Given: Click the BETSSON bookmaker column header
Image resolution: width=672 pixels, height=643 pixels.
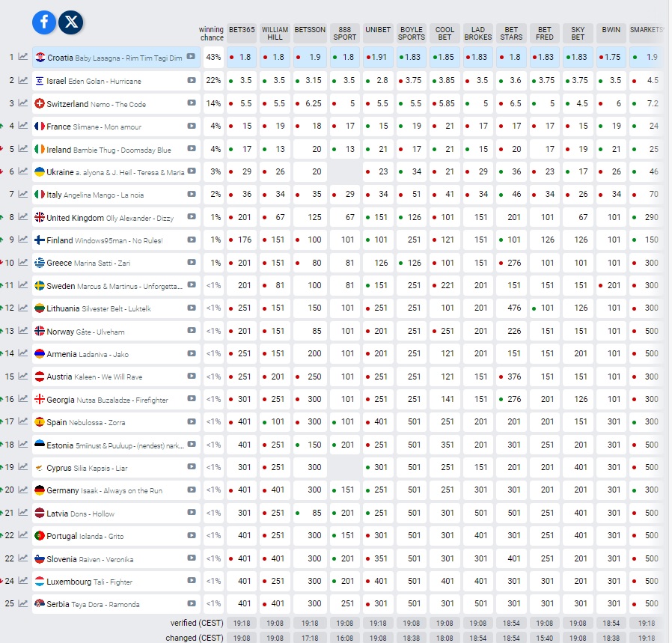Looking at the screenshot, I should coord(310,33).
